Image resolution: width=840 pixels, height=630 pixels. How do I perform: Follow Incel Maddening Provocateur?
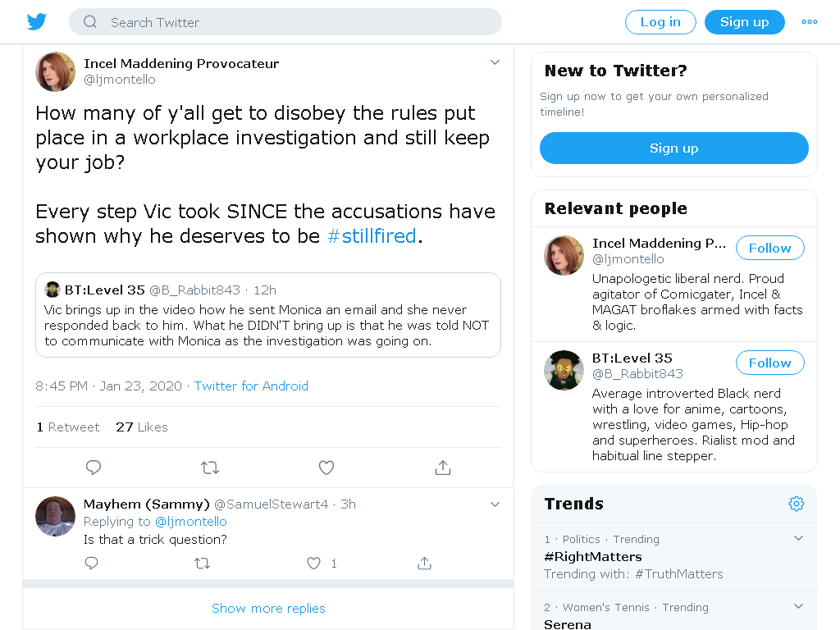(x=769, y=248)
